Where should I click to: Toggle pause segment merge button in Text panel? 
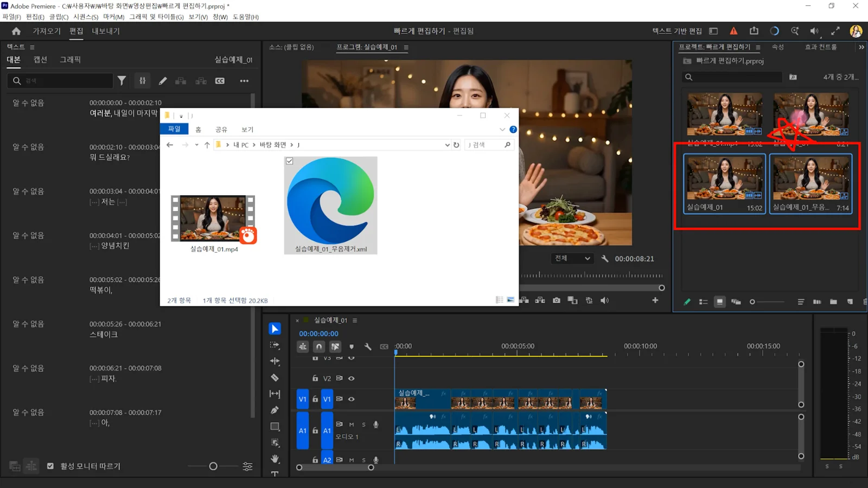tap(142, 81)
